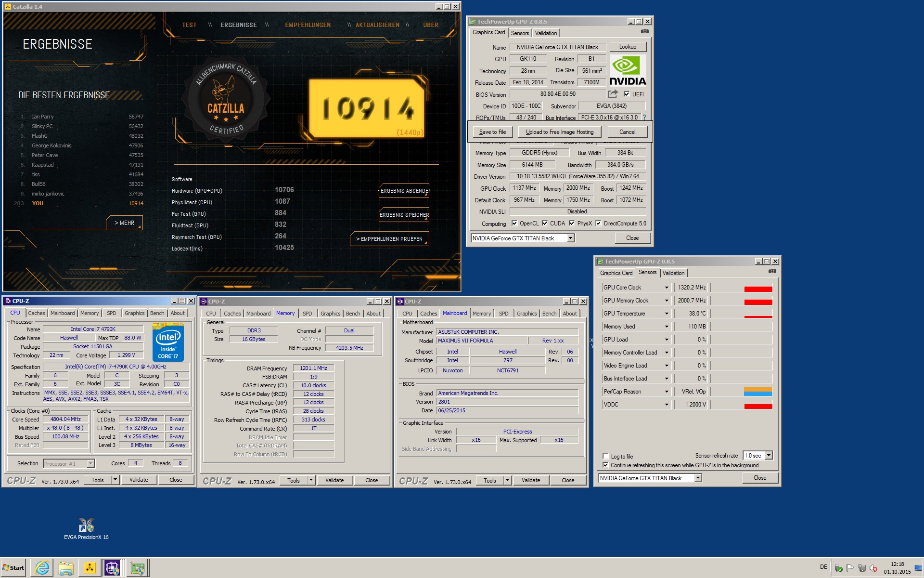Click the muted volume tray icon
This screenshot has height=578, width=924.
(873, 568)
